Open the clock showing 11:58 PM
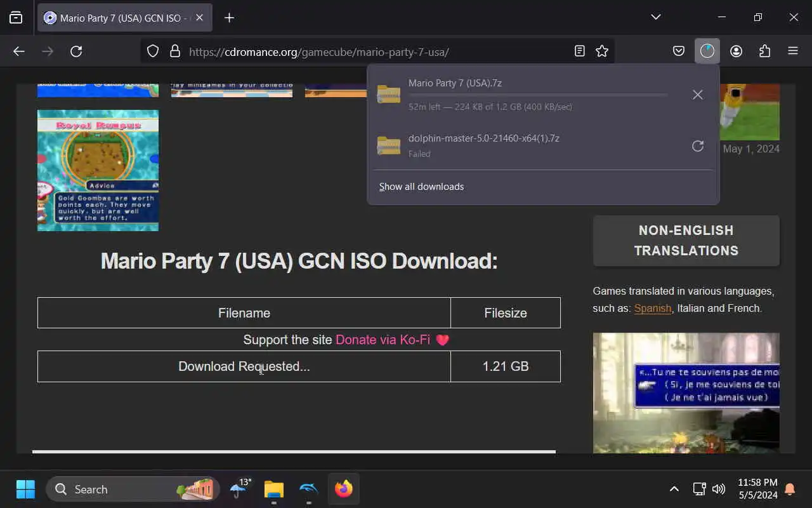This screenshot has width=812, height=508. 757,489
